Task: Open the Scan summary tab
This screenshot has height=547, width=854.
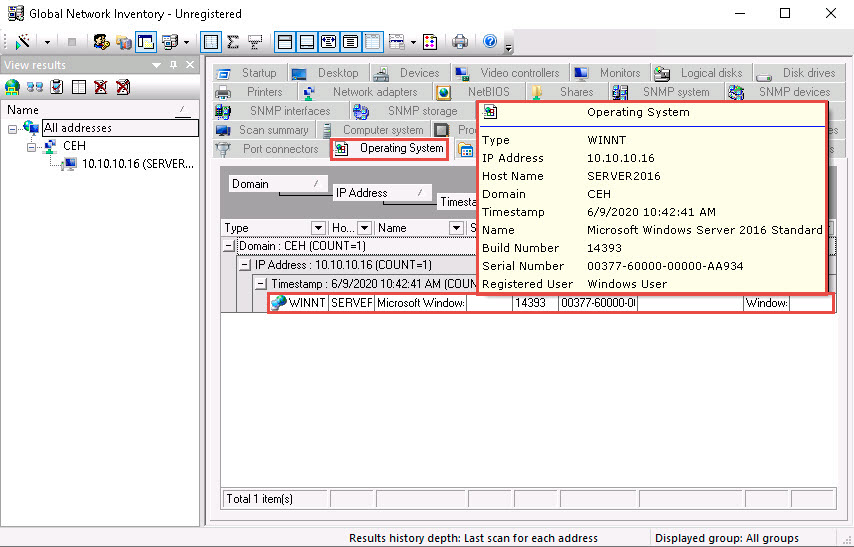Action: (x=263, y=130)
